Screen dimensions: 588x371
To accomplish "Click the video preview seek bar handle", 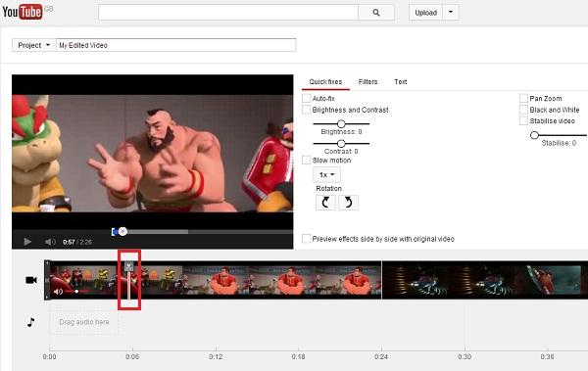I will pos(122,232).
